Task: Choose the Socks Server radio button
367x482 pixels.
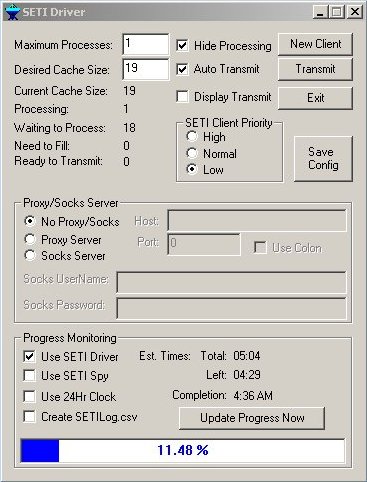Action: click(x=30, y=255)
